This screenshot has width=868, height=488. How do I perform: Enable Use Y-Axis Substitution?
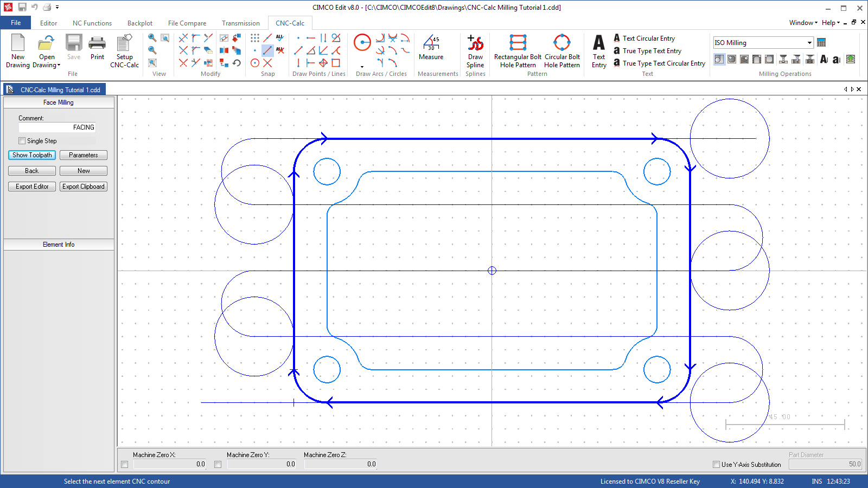point(716,465)
